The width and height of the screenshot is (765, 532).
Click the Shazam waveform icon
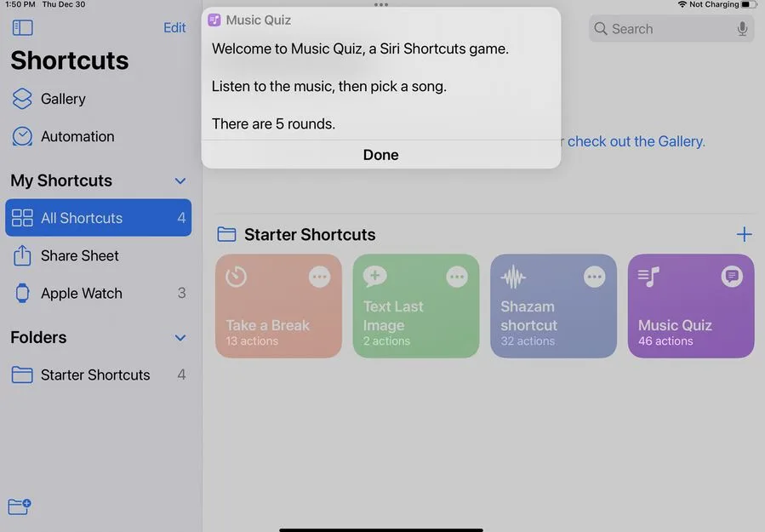coord(513,277)
